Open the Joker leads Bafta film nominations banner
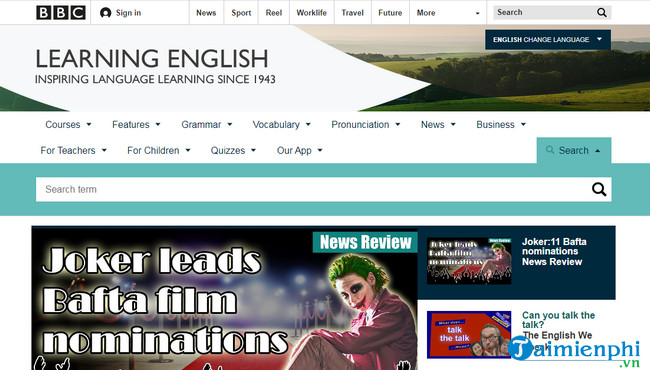Screen dimensions: 650x370 pyautogui.click(x=224, y=299)
